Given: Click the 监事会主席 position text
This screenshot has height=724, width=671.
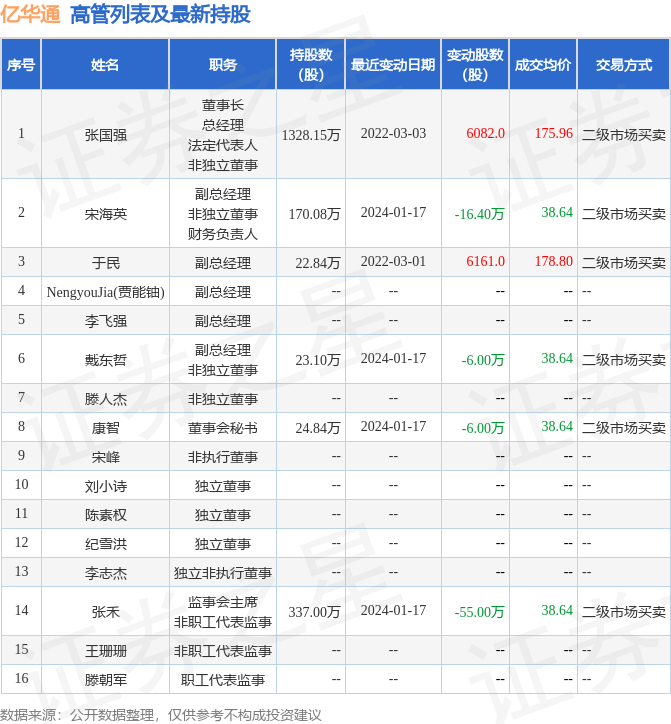Looking at the screenshot, I should tap(223, 602).
